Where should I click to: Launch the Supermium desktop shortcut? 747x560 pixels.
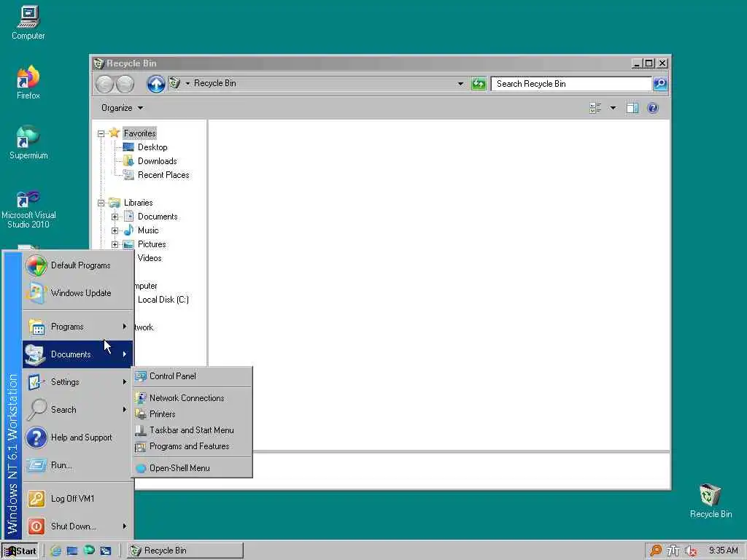[x=28, y=142]
